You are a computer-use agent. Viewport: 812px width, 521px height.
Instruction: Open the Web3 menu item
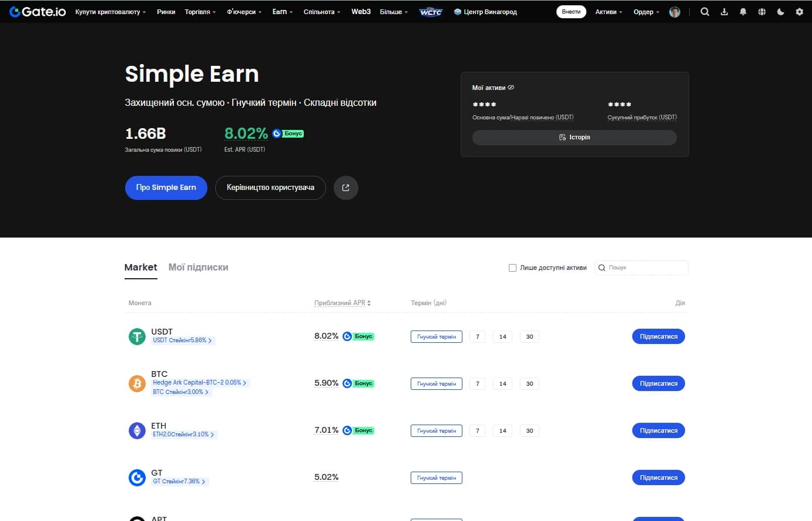[361, 12]
